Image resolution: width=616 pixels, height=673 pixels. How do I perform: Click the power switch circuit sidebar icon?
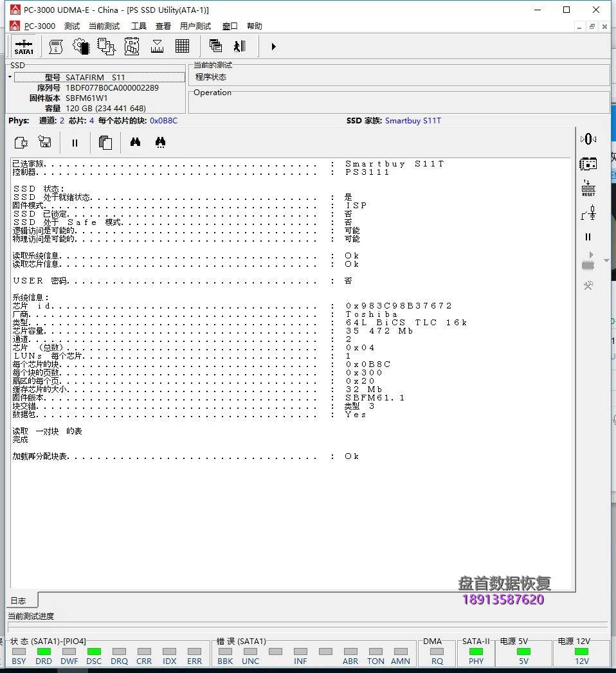588,213
